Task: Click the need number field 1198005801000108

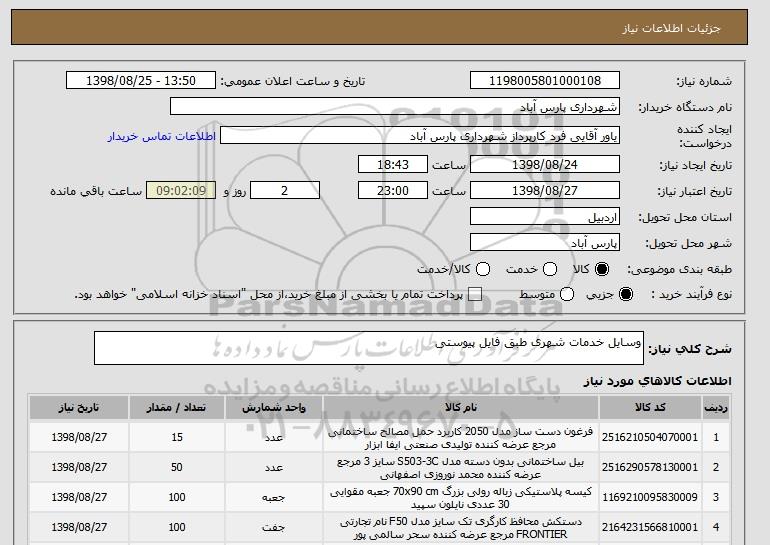Action: 545,81
